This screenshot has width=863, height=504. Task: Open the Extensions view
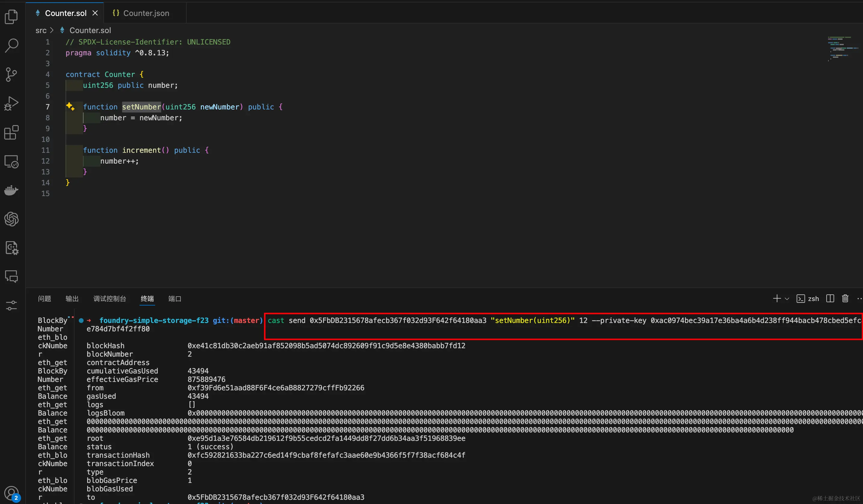pos(11,132)
